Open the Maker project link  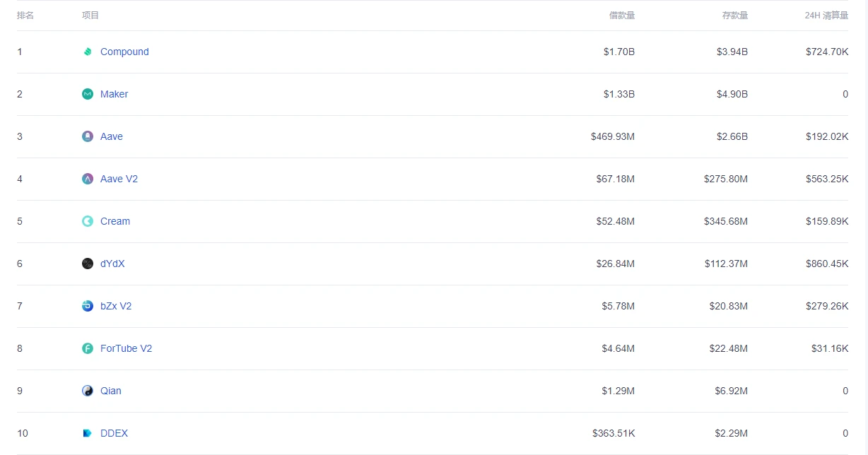point(114,94)
